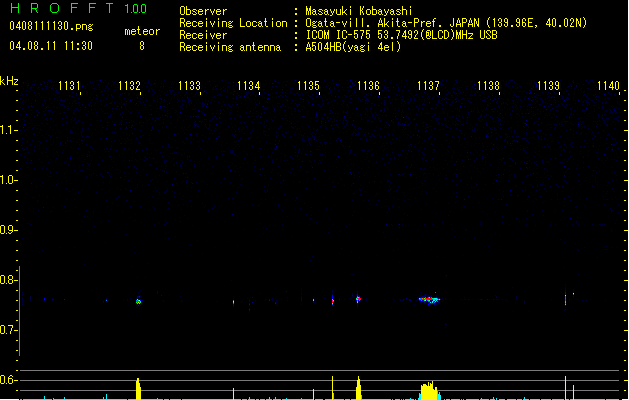Viewport: 629px width, 400px height.
Task: Click the 1133 time axis label
Action: point(189,86)
